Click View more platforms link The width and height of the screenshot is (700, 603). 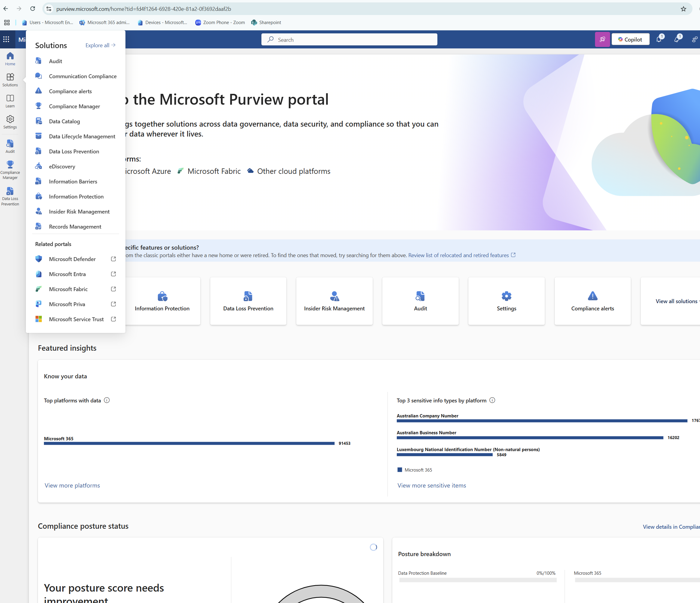point(72,485)
